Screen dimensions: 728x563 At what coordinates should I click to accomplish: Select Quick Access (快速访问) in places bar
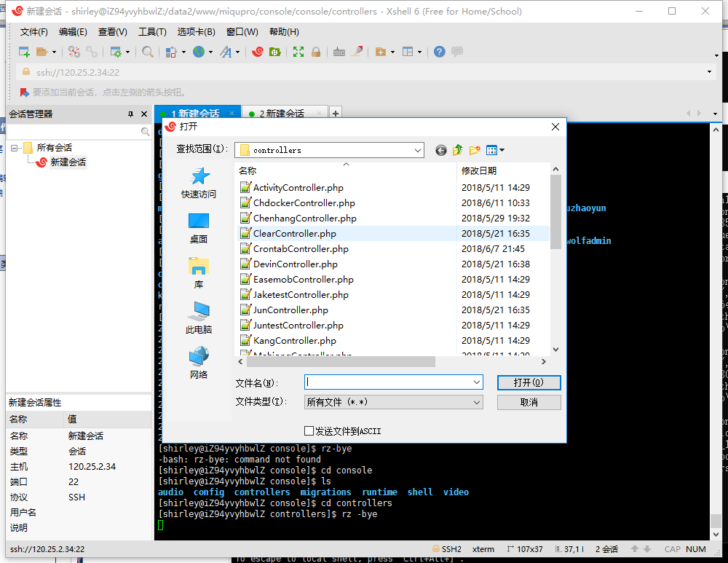point(199,183)
